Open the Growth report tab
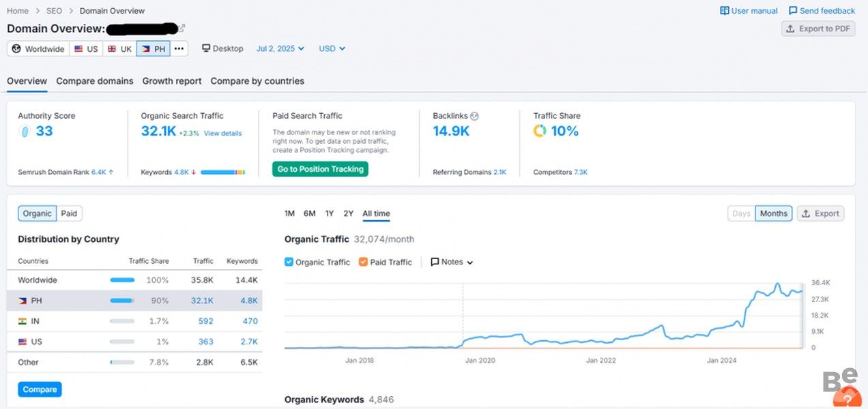This screenshot has height=409, width=868. [x=172, y=81]
